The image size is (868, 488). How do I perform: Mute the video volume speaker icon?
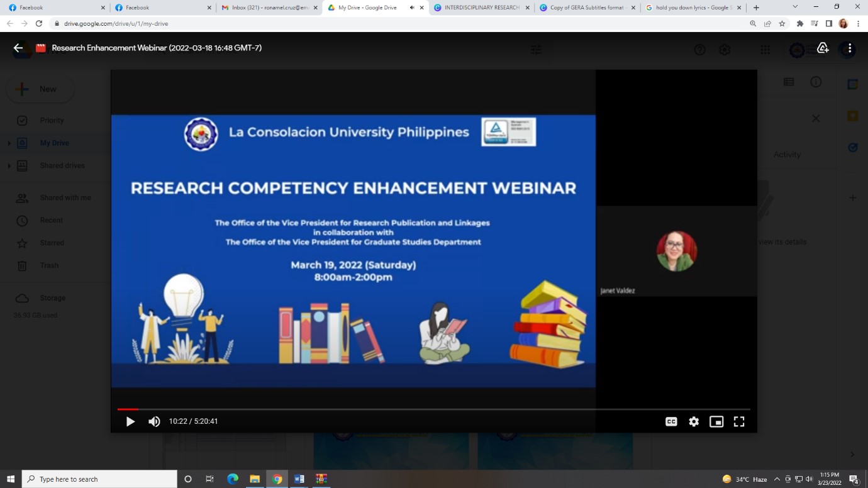point(154,421)
